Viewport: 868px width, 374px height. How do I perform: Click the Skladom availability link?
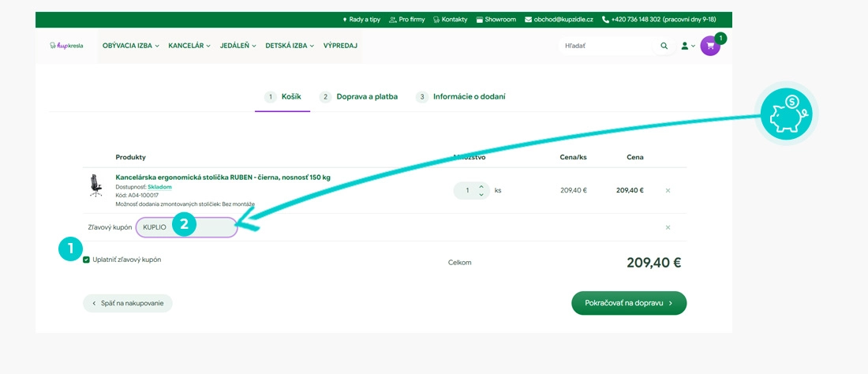(x=159, y=187)
